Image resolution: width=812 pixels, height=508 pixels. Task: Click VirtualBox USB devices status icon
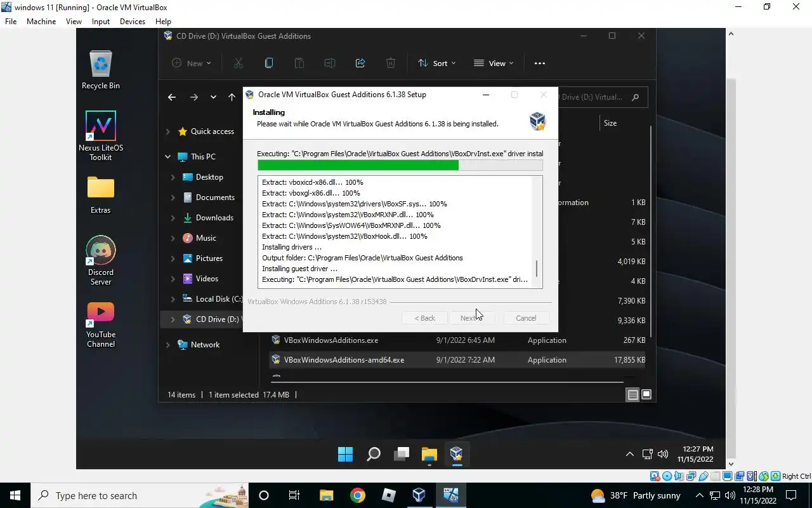point(704,476)
